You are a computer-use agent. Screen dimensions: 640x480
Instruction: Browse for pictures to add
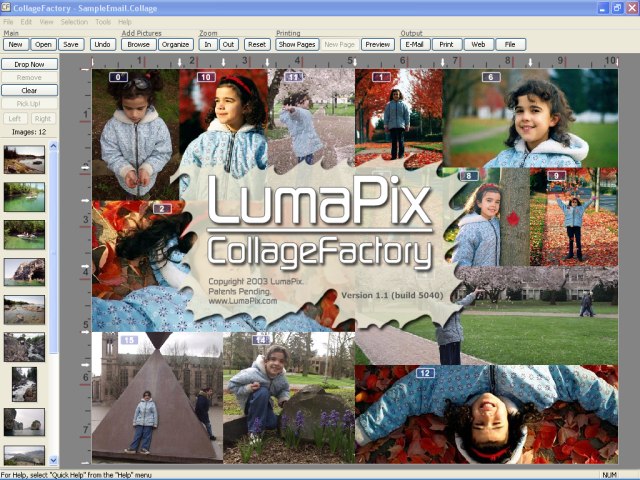click(x=139, y=44)
